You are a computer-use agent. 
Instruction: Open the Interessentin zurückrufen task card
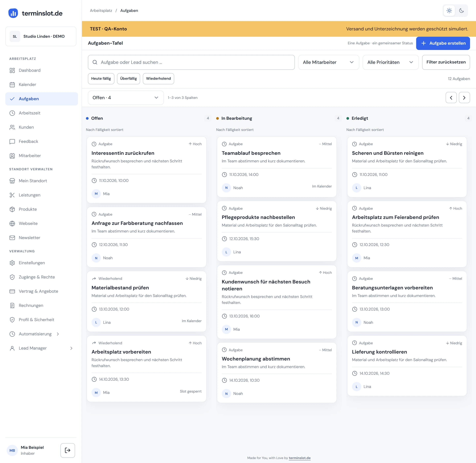tap(147, 170)
